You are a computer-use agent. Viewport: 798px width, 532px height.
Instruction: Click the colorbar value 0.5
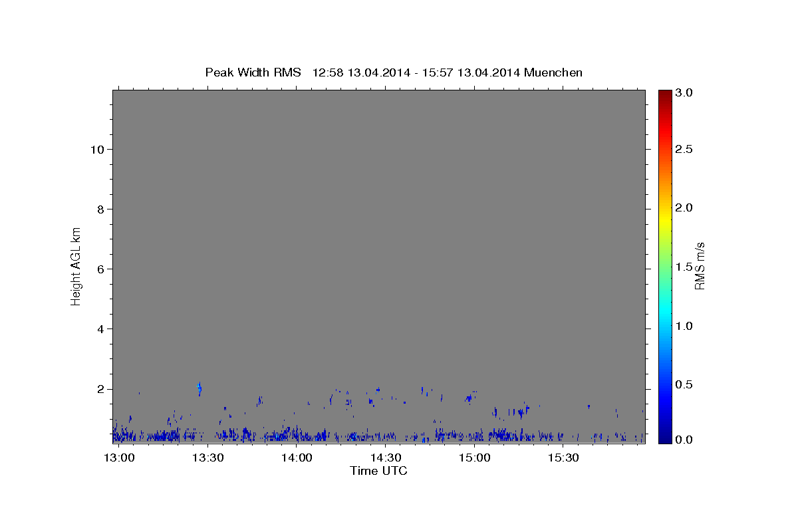685,384
